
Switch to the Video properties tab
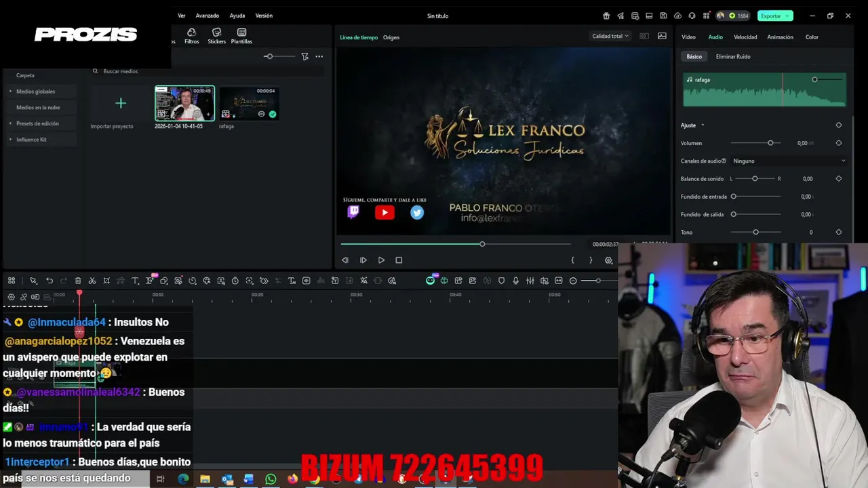688,37
